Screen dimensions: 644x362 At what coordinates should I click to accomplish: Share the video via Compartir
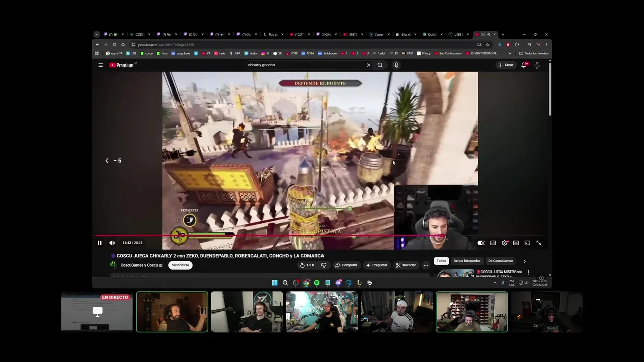pos(346,265)
